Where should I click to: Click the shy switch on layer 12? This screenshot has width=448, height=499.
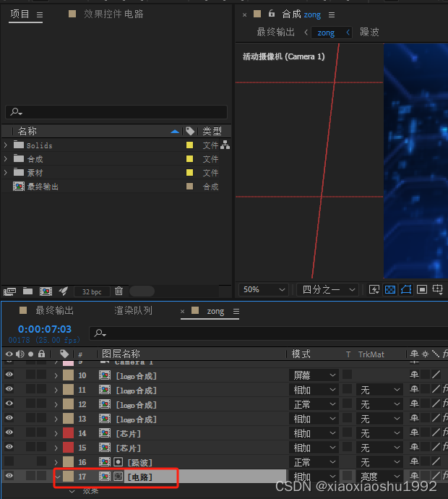[x=414, y=404]
